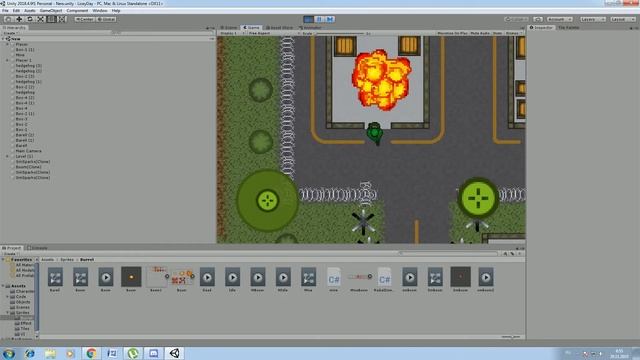This screenshot has width=640, height=360.
Task: Open the Hierarchy Create dropdown
Action: (10, 33)
